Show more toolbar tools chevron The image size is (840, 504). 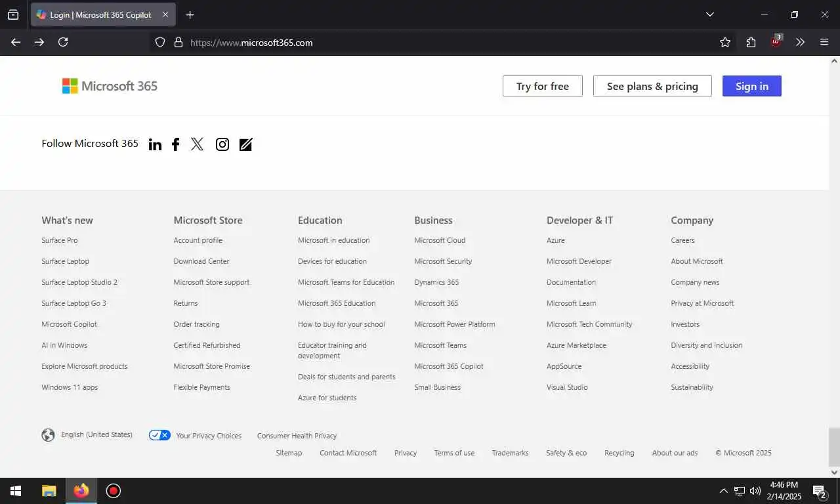coord(800,42)
